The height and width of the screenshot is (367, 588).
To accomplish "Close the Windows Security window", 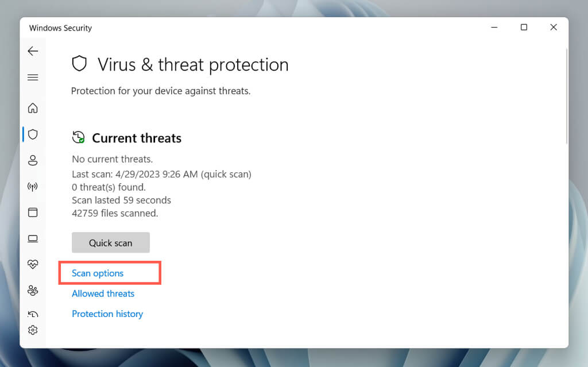I will pyautogui.click(x=554, y=28).
